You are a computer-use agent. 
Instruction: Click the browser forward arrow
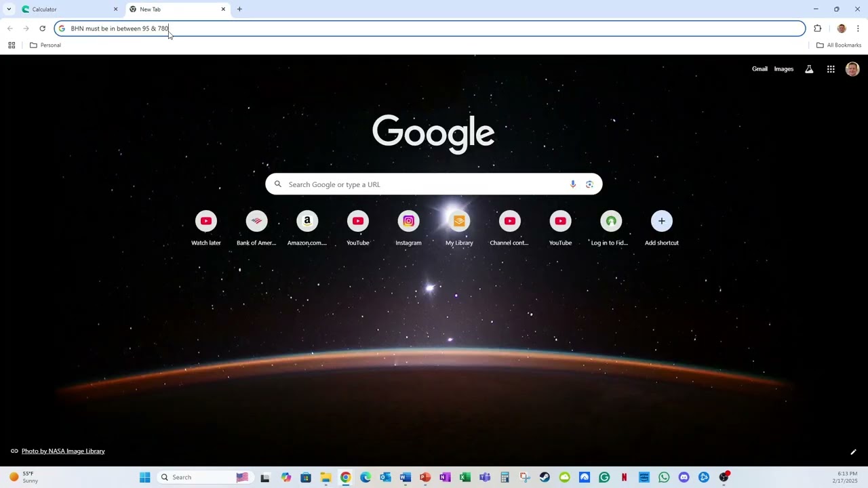pos(26,28)
